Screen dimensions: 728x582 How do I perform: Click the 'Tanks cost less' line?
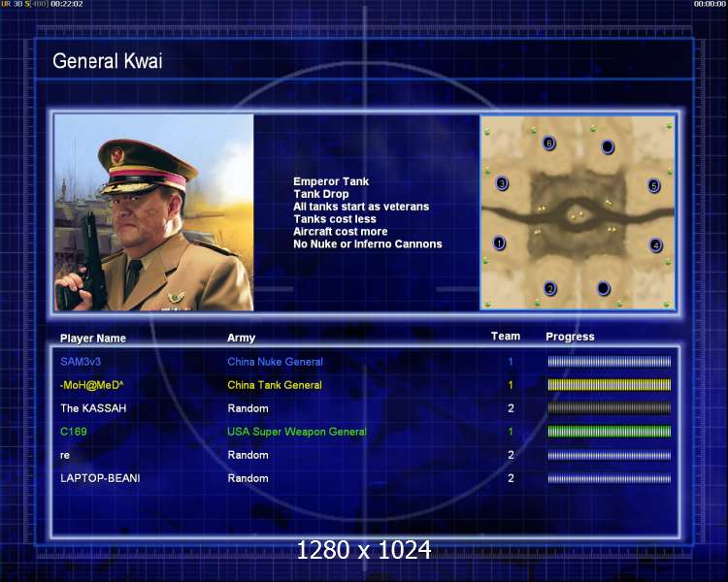coord(335,219)
